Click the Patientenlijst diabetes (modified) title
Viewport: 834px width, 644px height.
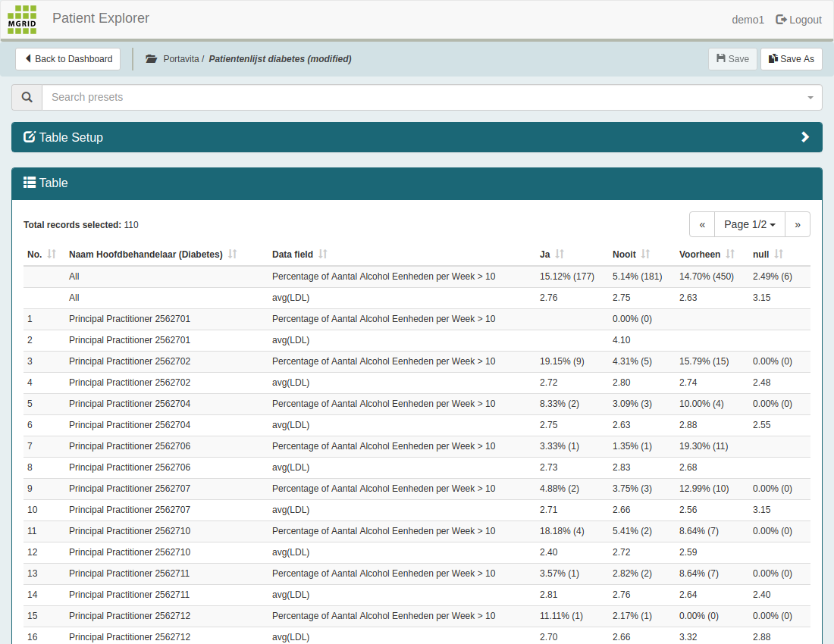[280, 59]
